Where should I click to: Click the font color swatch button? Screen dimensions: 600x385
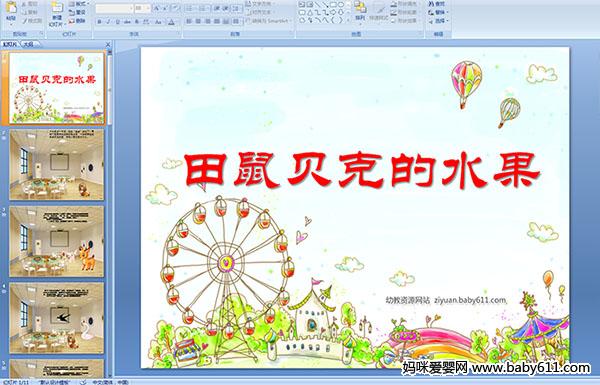[x=172, y=22]
